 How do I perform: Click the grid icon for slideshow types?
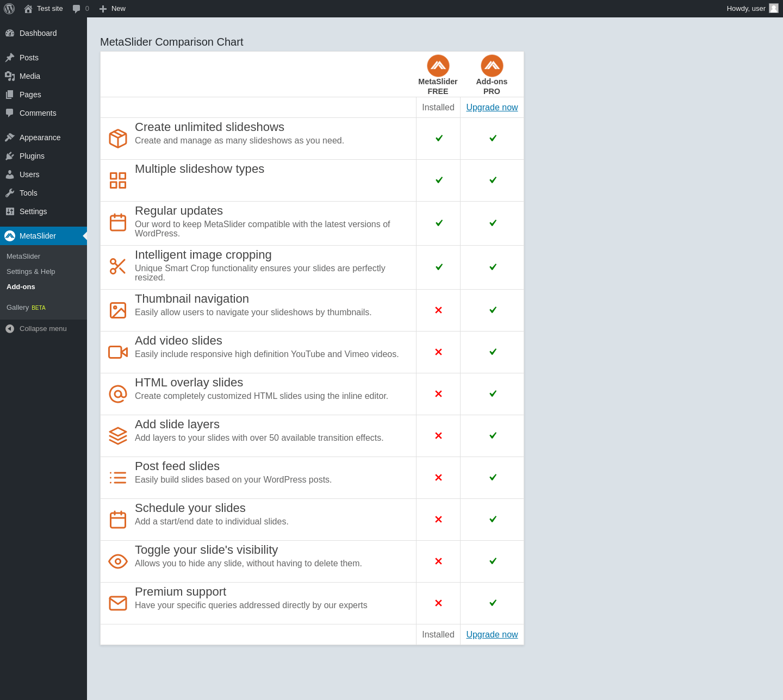pos(118,180)
